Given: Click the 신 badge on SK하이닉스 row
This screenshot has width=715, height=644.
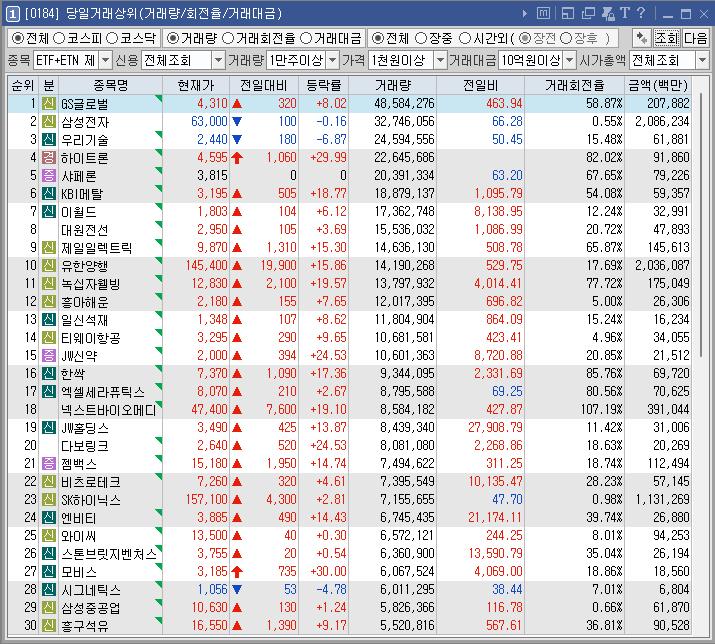Looking at the screenshot, I should point(49,499).
